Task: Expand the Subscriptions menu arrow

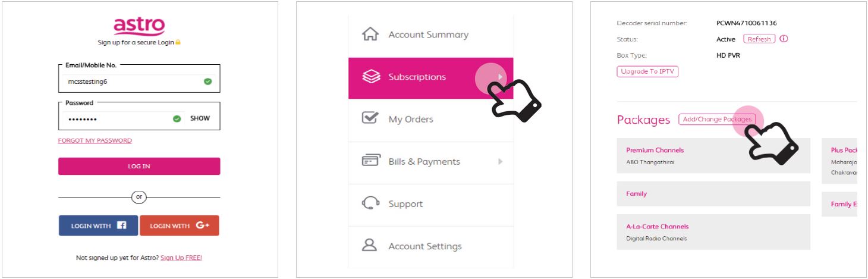Action: click(x=501, y=77)
